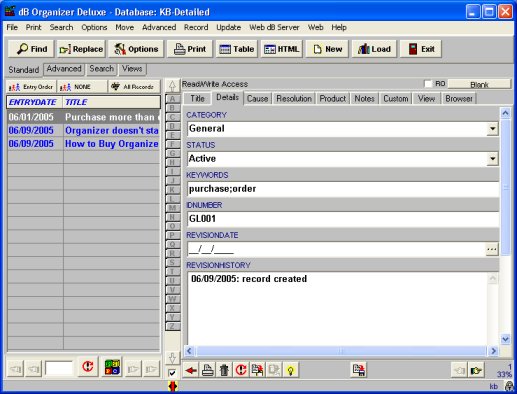Viewport: 517px width, 394px height.
Task: Open the Record menu
Action: point(196,27)
